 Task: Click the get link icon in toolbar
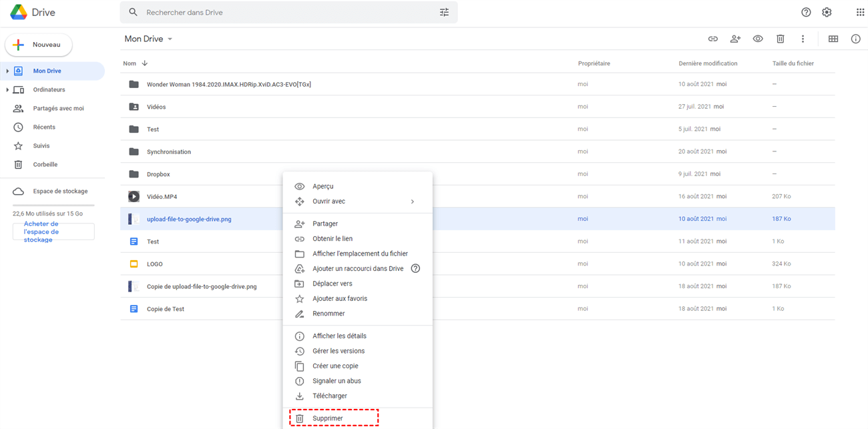tap(713, 39)
